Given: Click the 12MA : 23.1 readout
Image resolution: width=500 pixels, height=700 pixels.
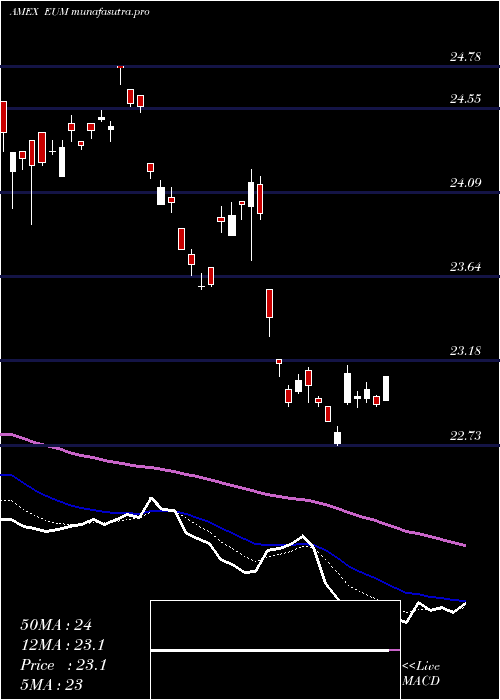Looking at the screenshot, I should 63,645.
